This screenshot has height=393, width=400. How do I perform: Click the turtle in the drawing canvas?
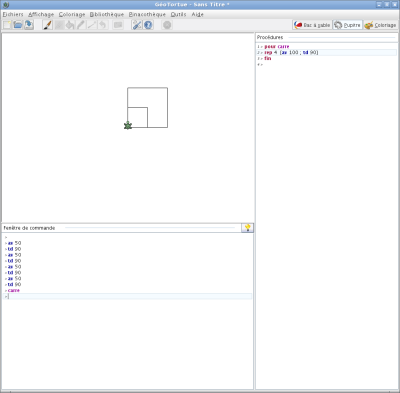point(128,125)
